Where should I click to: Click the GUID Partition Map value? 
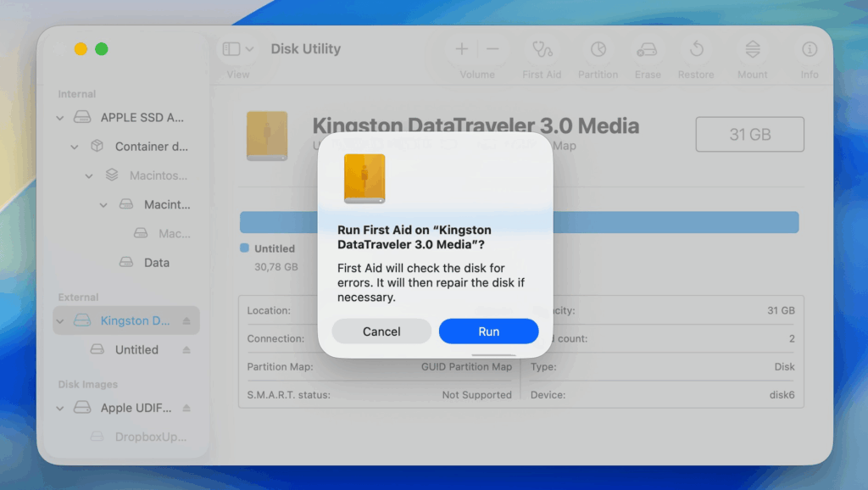[466, 366]
